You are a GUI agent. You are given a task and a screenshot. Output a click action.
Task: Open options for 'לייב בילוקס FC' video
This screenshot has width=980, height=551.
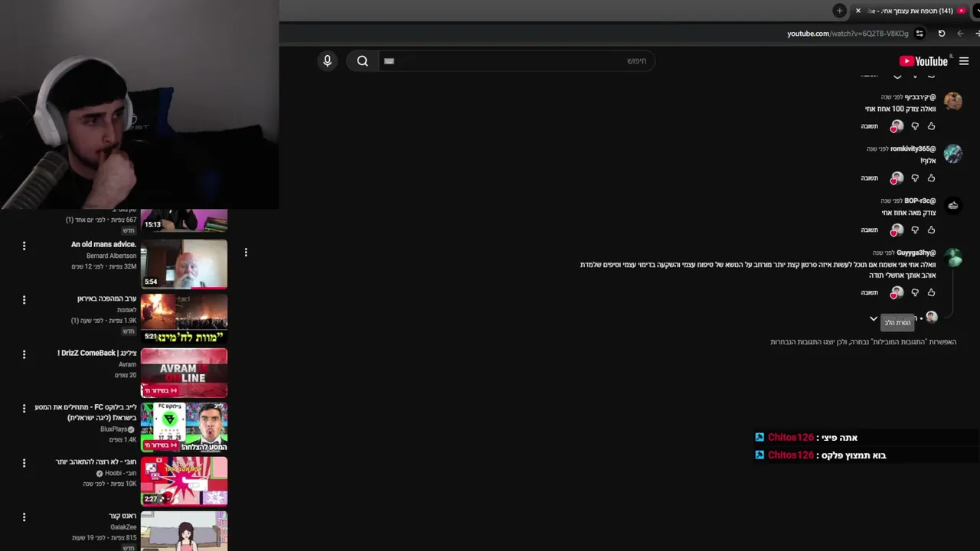pos(24,409)
